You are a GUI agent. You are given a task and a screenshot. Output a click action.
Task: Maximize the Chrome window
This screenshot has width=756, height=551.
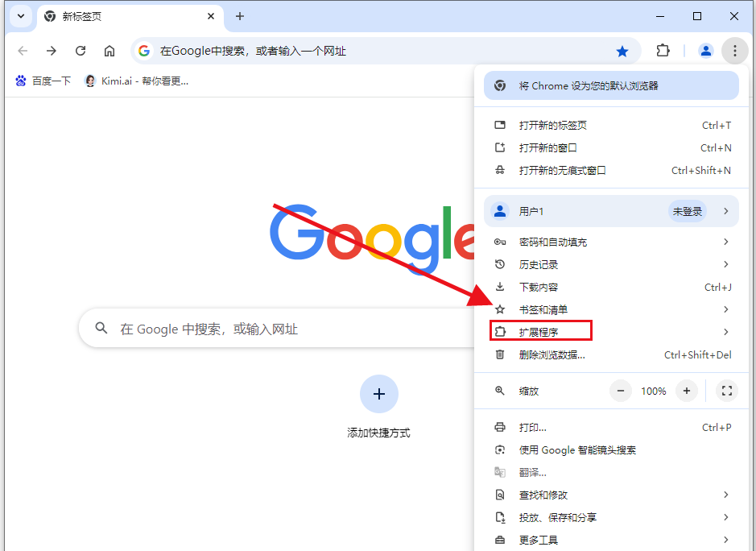pyautogui.click(x=696, y=16)
